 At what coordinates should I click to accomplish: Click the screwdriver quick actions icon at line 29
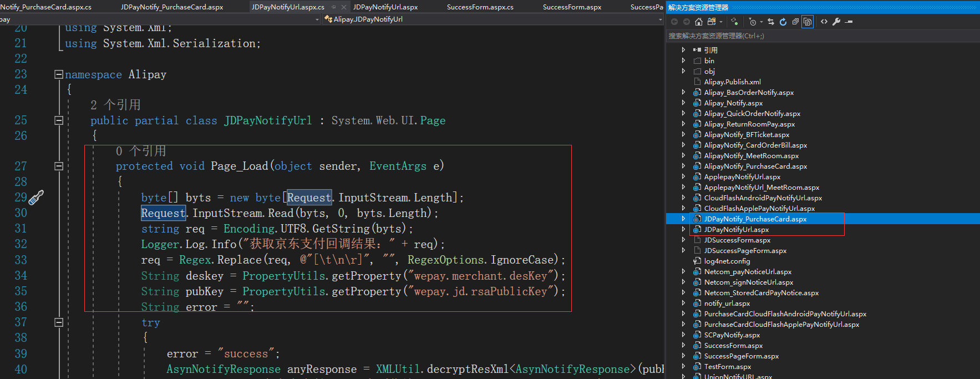[36, 198]
